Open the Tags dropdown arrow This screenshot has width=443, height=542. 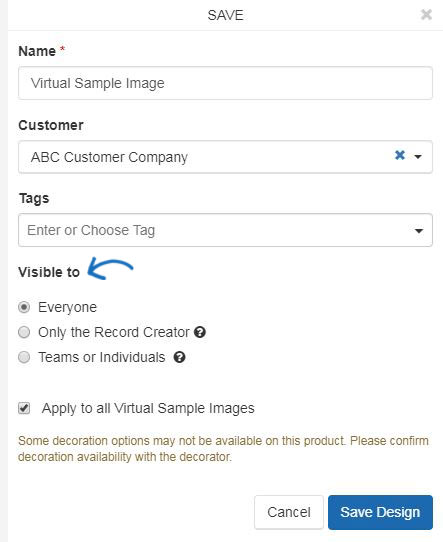coord(419,231)
